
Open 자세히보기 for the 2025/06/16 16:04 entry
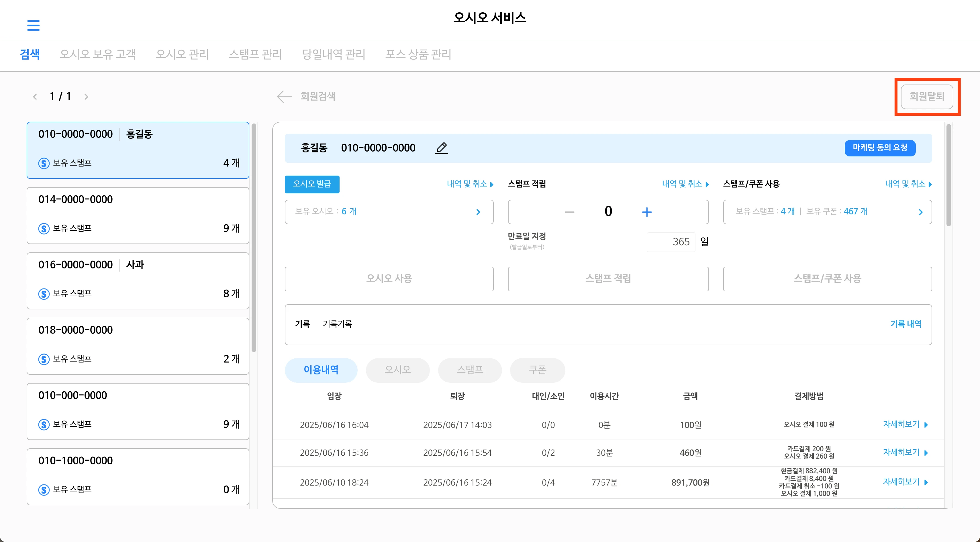coord(905,425)
